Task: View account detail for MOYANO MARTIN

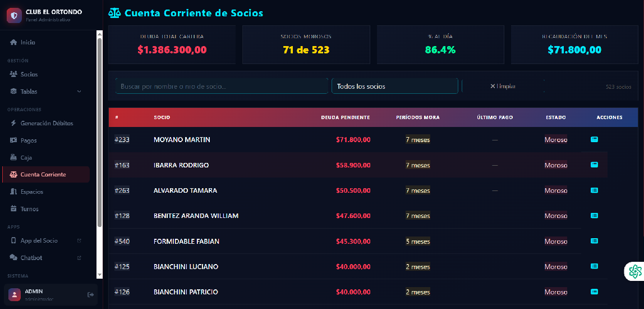Action: 594,139
